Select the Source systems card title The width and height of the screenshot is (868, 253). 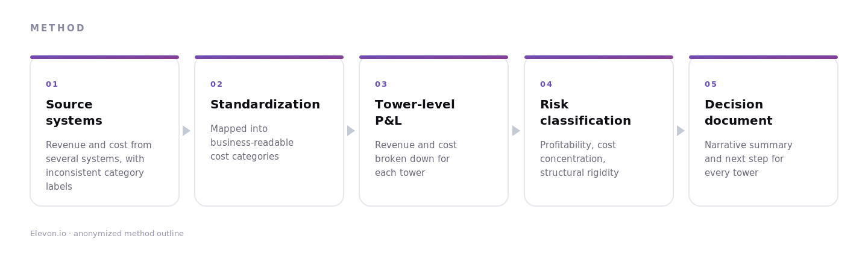pos(74,113)
